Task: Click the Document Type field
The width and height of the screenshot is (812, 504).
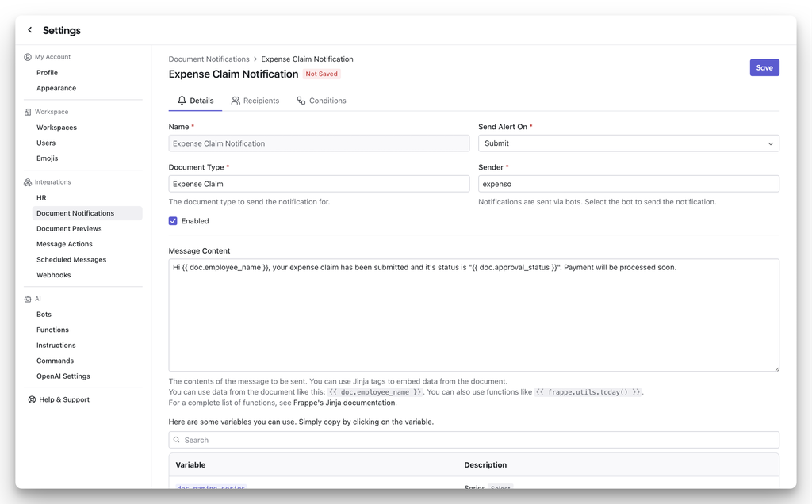Action: pyautogui.click(x=319, y=184)
